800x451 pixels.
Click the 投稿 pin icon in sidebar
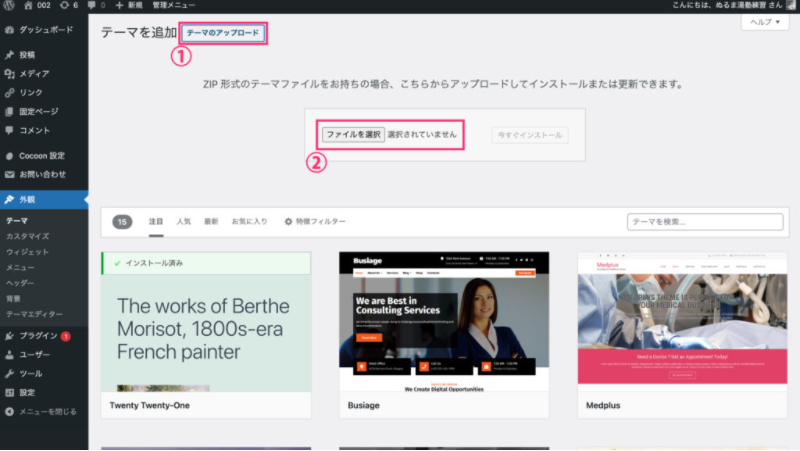pos(9,55)
